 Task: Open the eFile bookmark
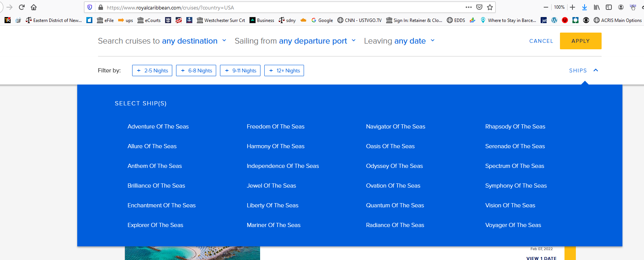pos(105,20)
